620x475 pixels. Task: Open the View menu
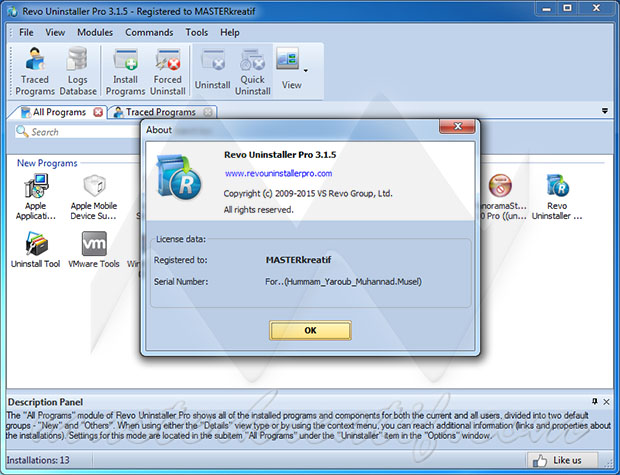(55, 32)
